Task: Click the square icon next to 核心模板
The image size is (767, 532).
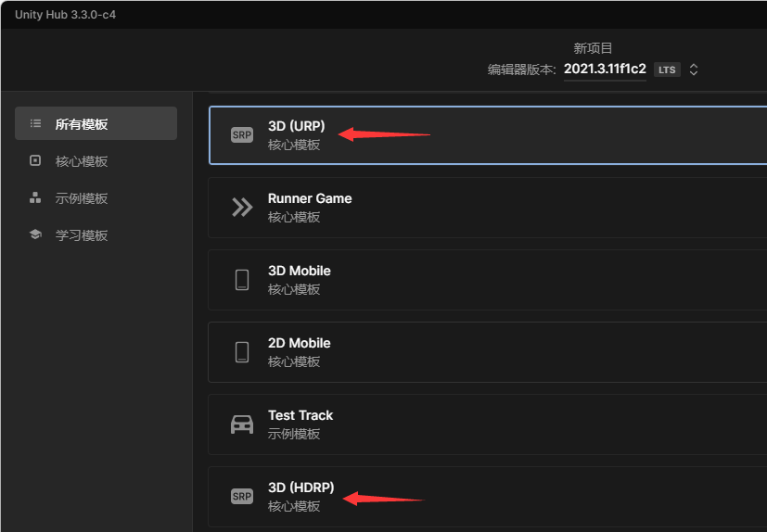Action: point(35,160)
